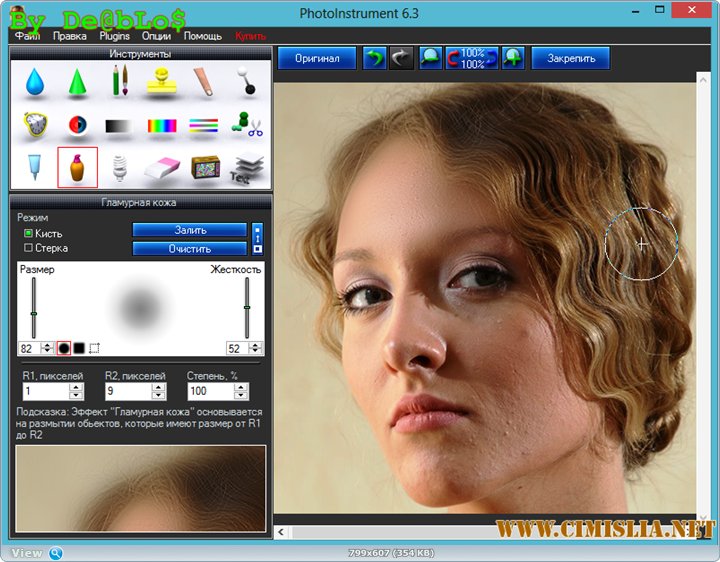The image size is (720, 562).
Task: Click the Залить fill button
Action: 190,230
